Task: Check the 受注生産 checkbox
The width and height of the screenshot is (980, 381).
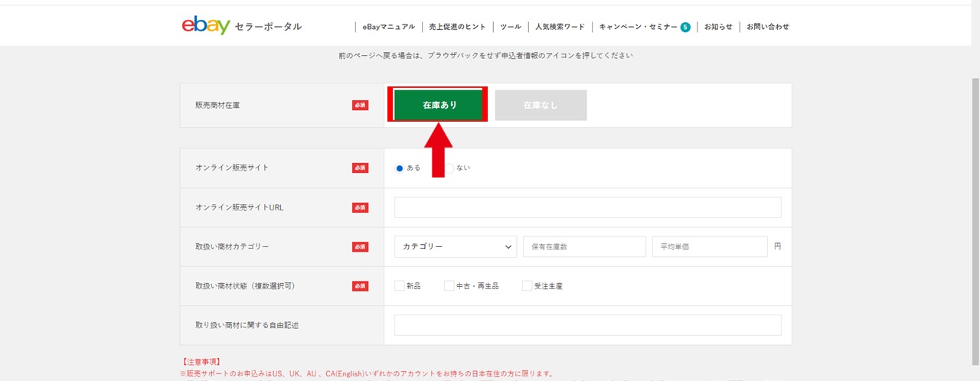Action: click(527, 285)
